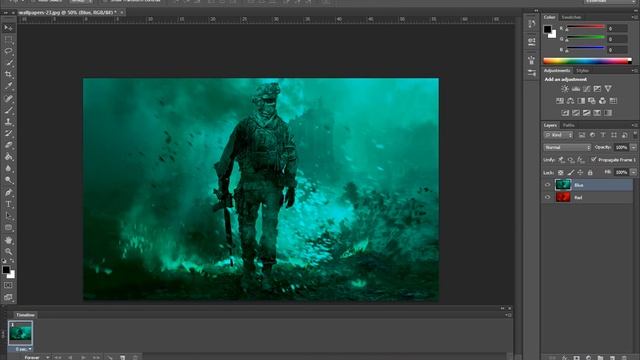Open the collapsed History panel icon
640x360 pixels.
531,24
